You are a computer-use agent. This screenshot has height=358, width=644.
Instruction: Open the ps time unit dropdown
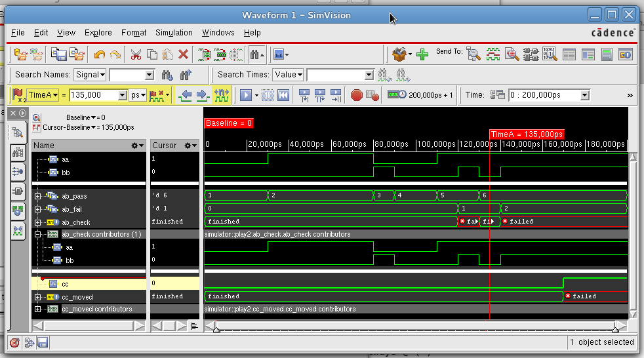pyautogui.click(x=138, y=95)
